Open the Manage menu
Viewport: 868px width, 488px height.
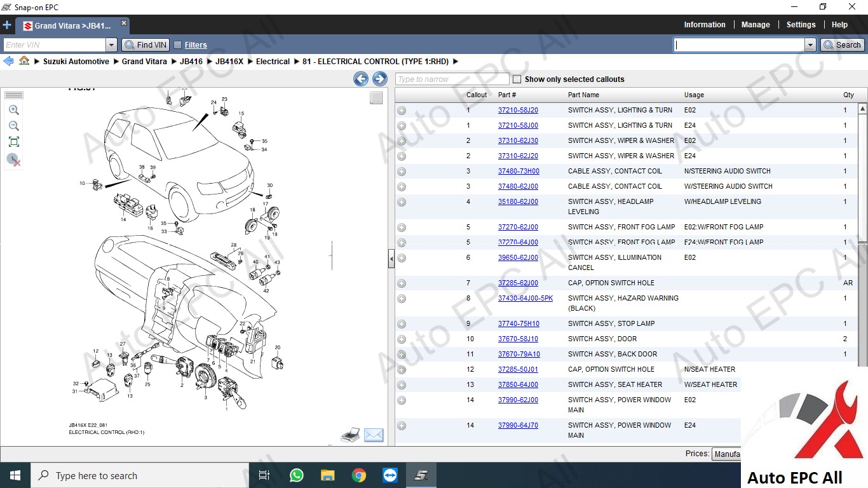tap(756, 25)
